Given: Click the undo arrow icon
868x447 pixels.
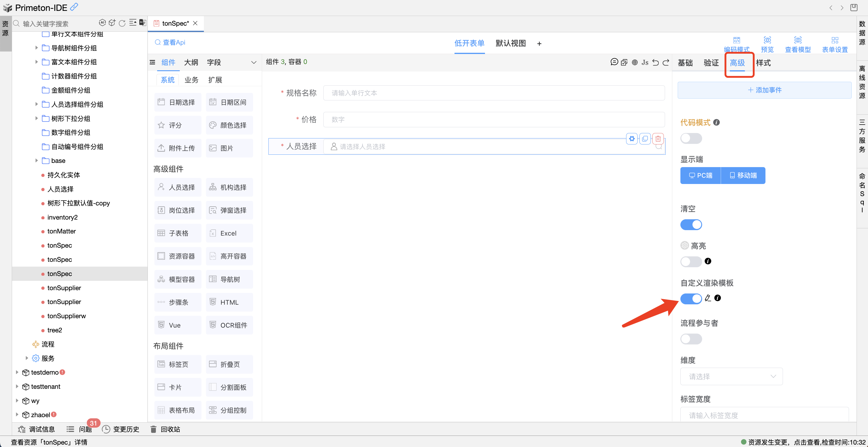Looking at the screenshot, I should (x=655, y=62).
